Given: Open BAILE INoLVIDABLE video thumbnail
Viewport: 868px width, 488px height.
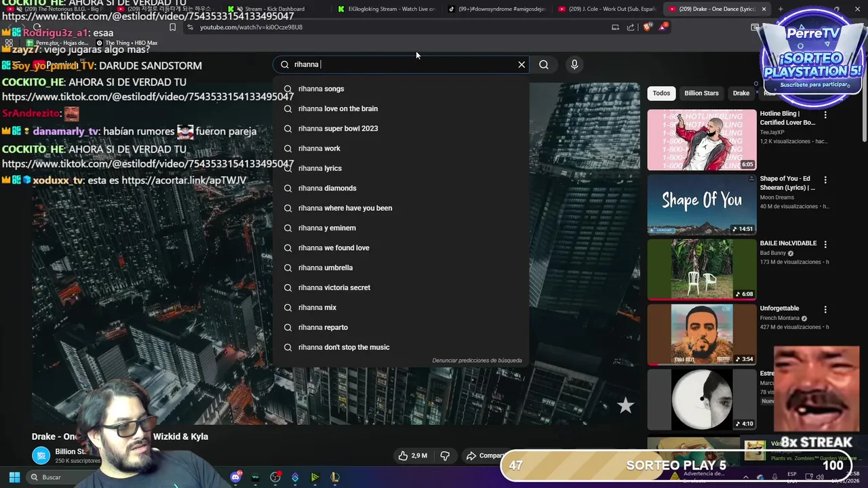Looking at the screenshot, I should 702,269.
